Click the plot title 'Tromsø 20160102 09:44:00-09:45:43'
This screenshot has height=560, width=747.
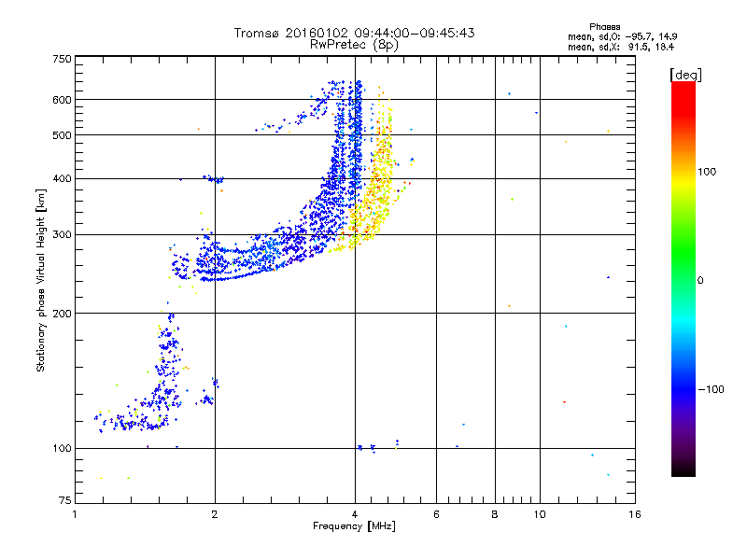pos(354,33)
